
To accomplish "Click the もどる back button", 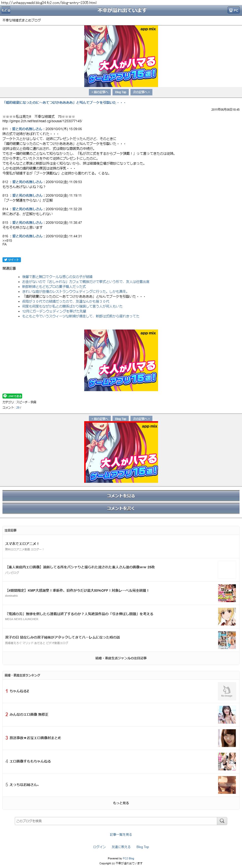I will [x=6, y=10].
